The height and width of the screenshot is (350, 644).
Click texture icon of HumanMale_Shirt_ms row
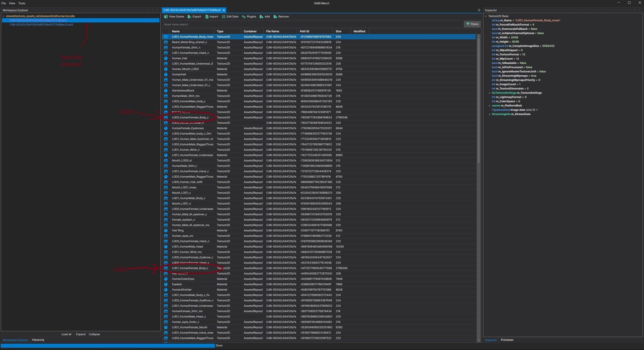tap(166, 96)
